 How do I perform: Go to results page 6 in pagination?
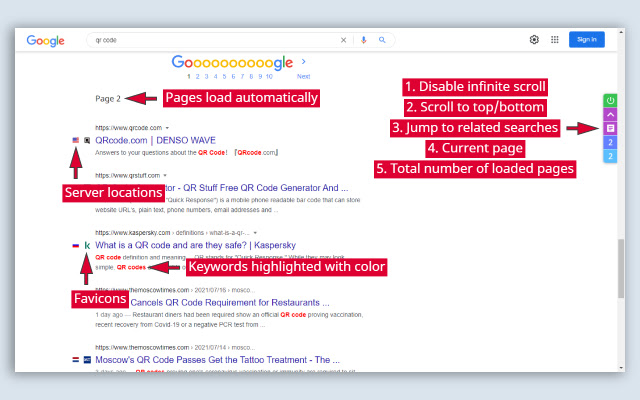coord(233,76)
